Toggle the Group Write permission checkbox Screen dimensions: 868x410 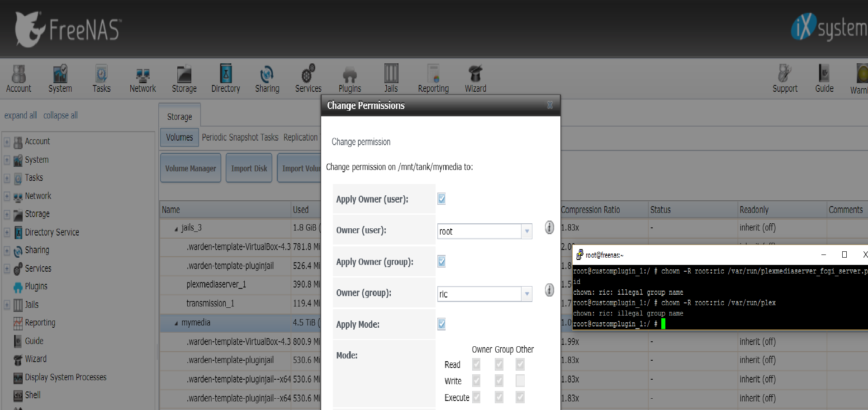[499, 381]
